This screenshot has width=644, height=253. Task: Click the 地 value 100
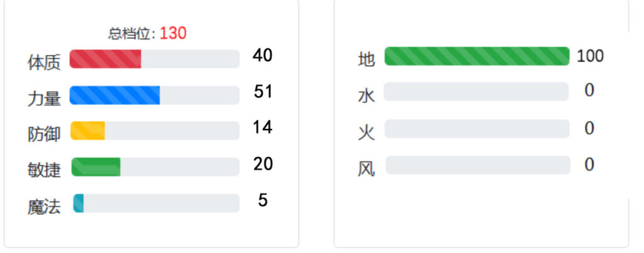(x=590, y=56)
